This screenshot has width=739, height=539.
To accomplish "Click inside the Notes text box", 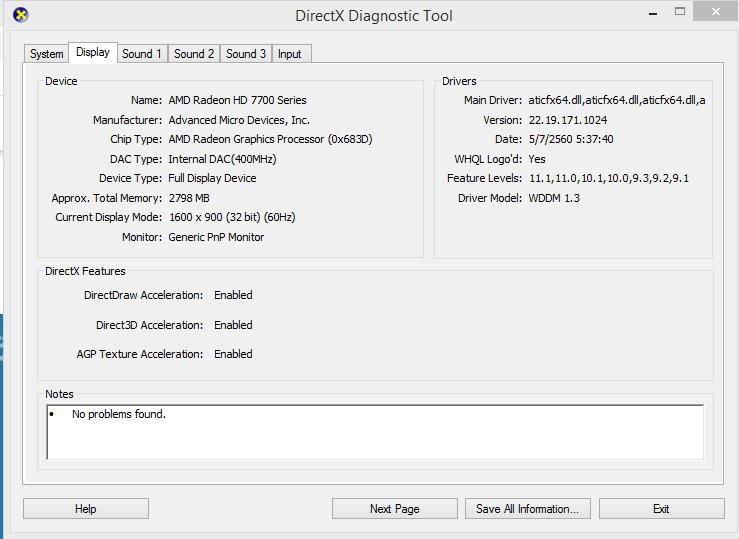I will [x=375, y=432].
